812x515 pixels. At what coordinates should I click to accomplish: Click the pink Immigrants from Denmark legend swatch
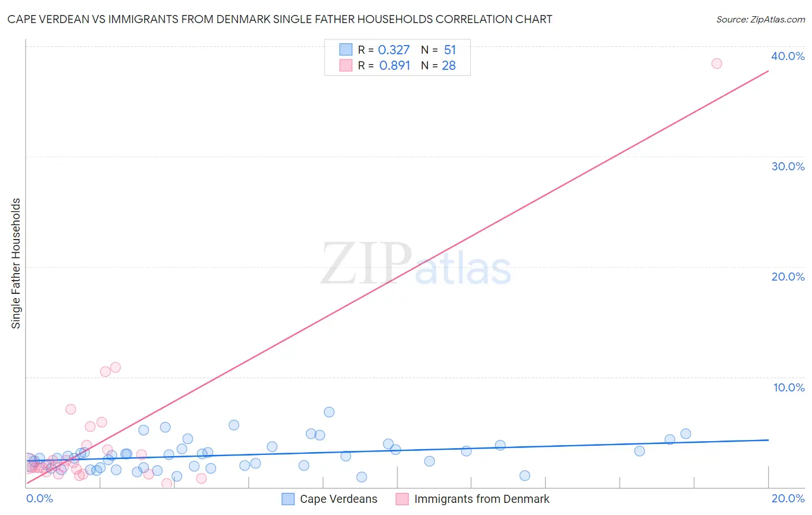[x=402, y=499]
